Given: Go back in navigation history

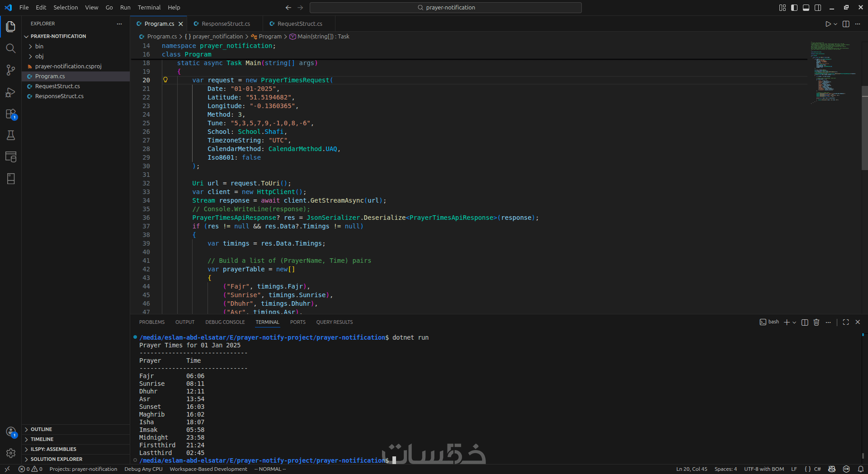Looking at the screenshot, I should (x=288, y=7).
